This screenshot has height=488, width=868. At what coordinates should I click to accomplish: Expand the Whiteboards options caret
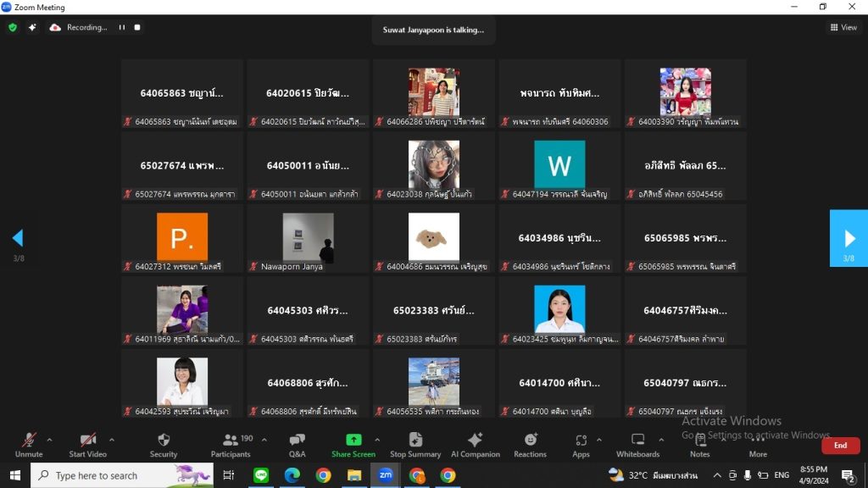[x=661, y=440]
